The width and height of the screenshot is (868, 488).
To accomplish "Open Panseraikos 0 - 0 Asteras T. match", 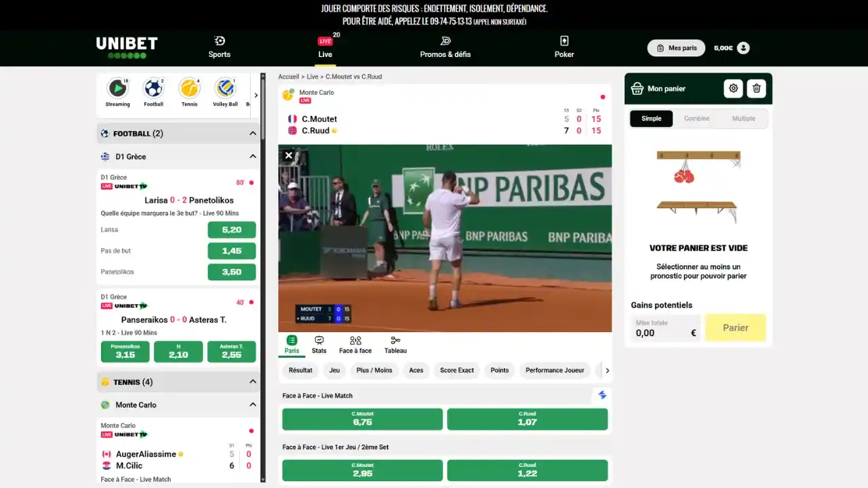I will [174, 320].
